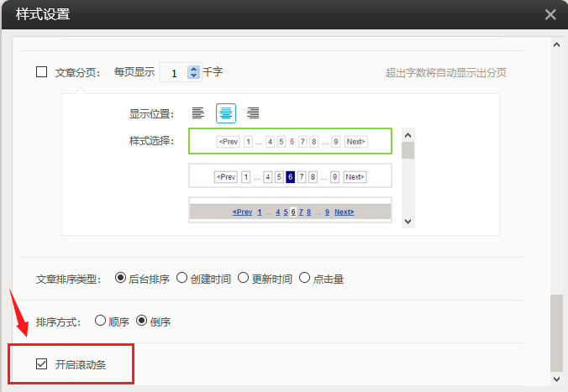Choose 后台排序 as article sort type
This screenshot has height=392, width=568.
tap(120, 278)
